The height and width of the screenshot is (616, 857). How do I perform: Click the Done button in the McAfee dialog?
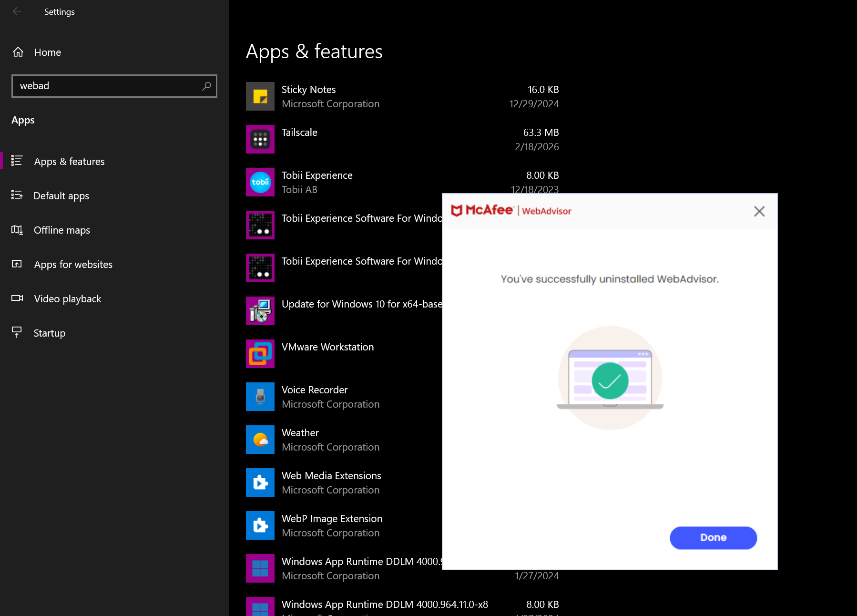pyautogui.click(x=713, y=537)
